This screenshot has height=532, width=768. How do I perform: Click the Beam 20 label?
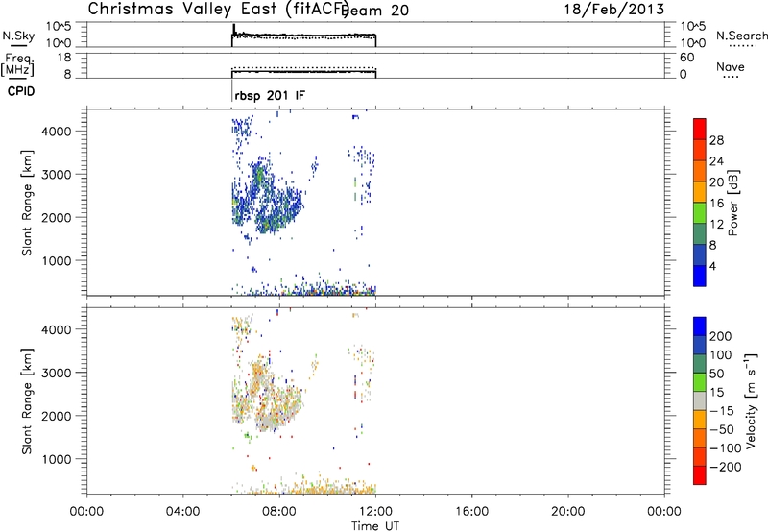pos(376,10)
